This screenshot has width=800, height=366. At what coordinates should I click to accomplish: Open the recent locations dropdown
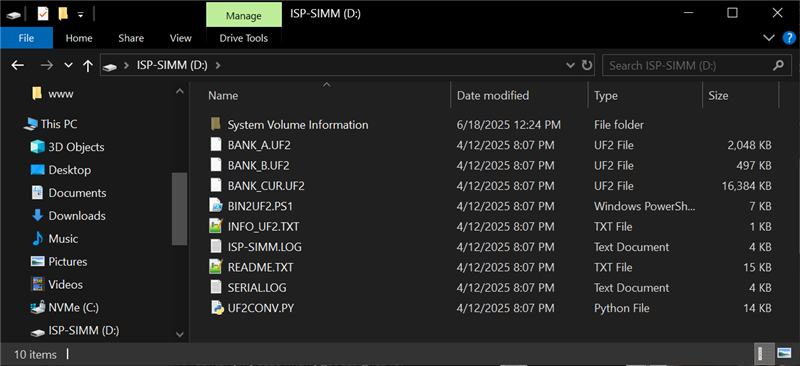point(68,66)
